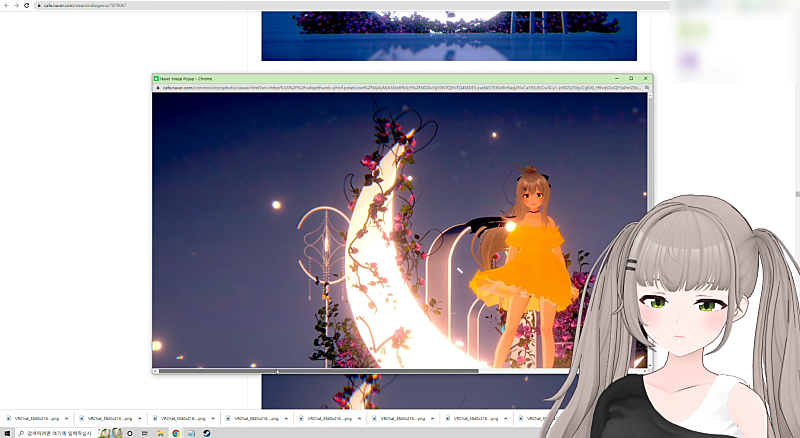This screenshot has height=438, width=800.
Task: Expand options for first VRChat download item
Action: 67,418
